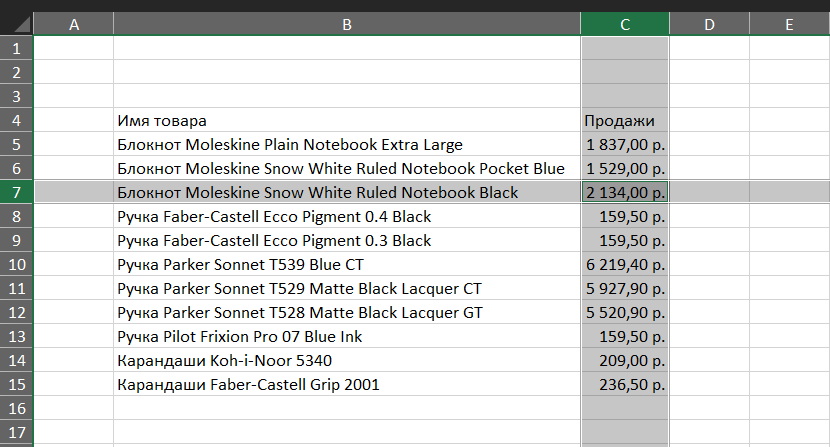Click 'Блокнот Moleskine Plain Notebook Extra Large' cell
This screenshot has width=830, height=447.
tap(347, 144)
